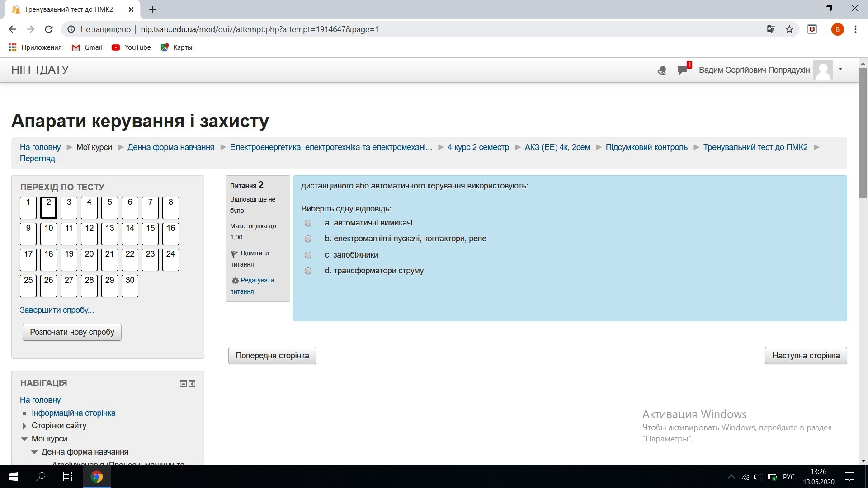Open the messages chat icon

coord(682,70)
